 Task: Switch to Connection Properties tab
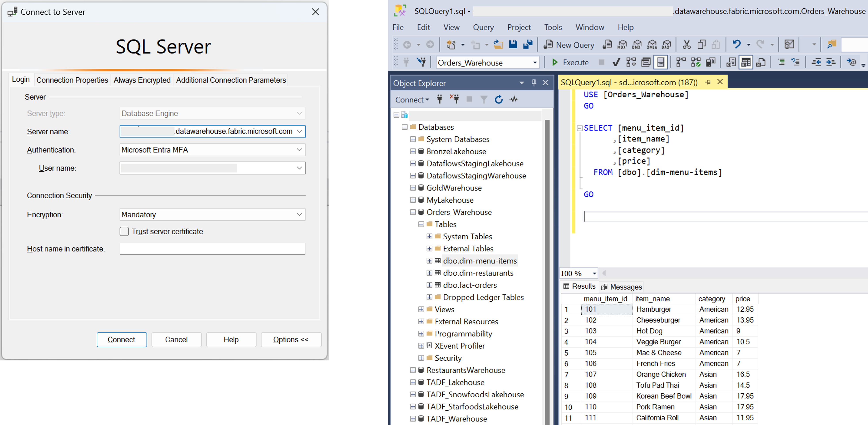72,80
